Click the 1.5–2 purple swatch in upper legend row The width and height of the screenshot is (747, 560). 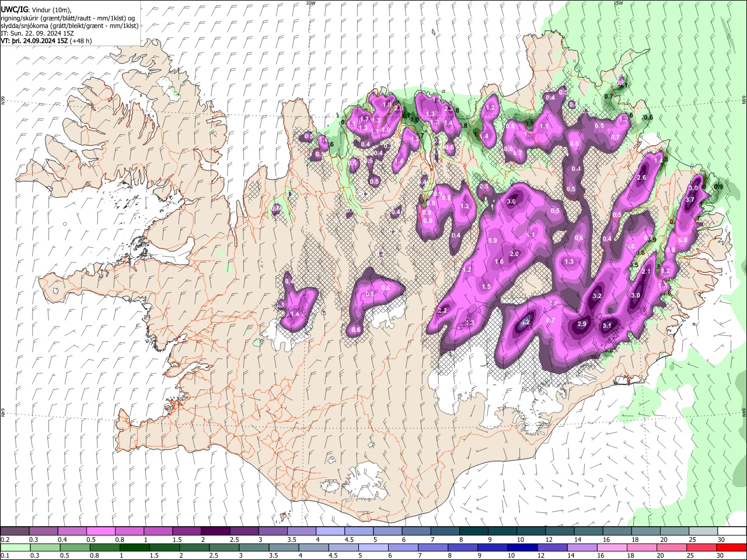pos(186,531)
